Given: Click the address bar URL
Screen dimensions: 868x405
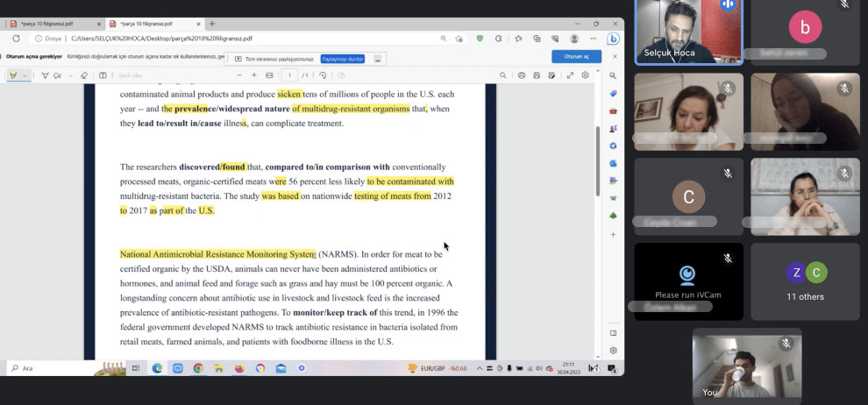Looking at the screenshot, I should pos(162,39).
